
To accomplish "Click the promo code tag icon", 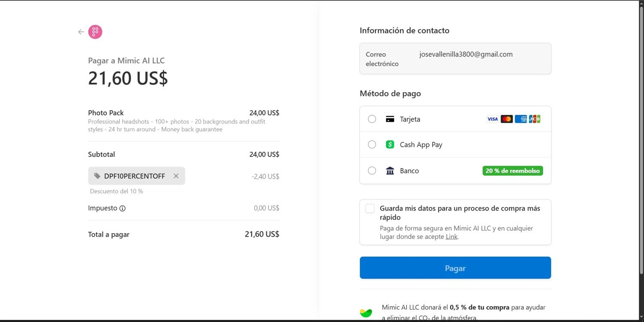I will coord(97,176).
